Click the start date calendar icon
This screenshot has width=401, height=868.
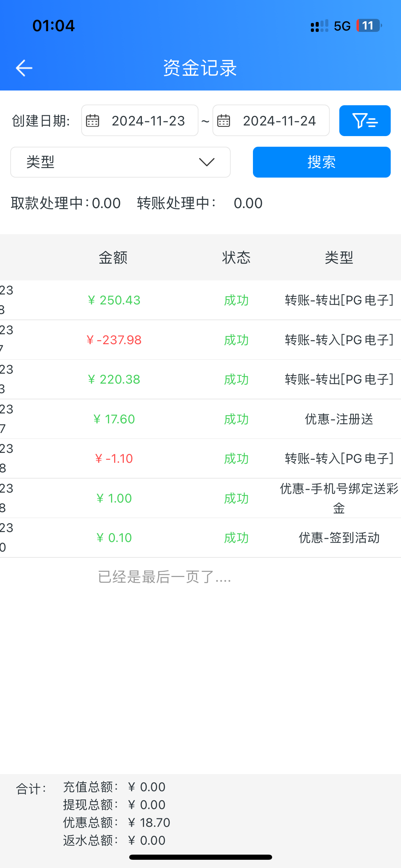coord(93,121)
